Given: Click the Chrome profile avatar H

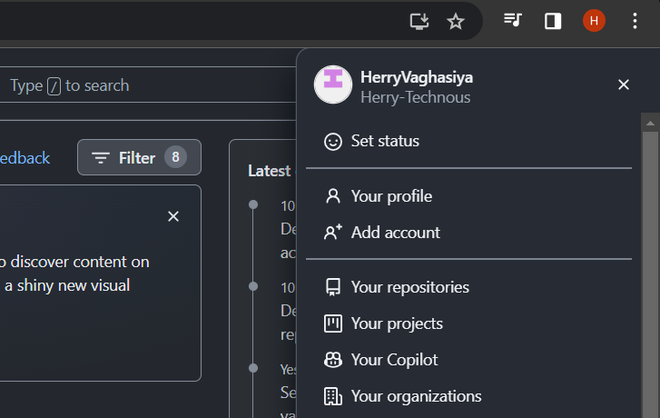Looking at the screenshot, I should tap(594, 21).
